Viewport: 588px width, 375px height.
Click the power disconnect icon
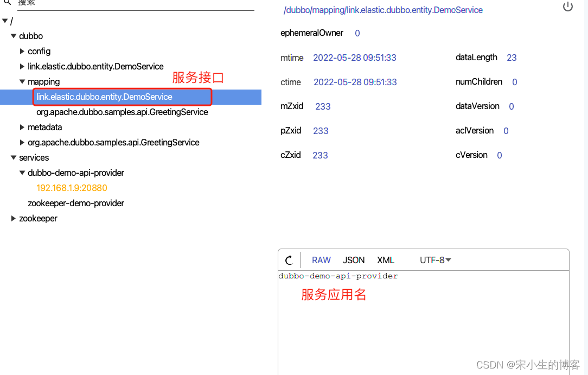[x=568, y=7]
